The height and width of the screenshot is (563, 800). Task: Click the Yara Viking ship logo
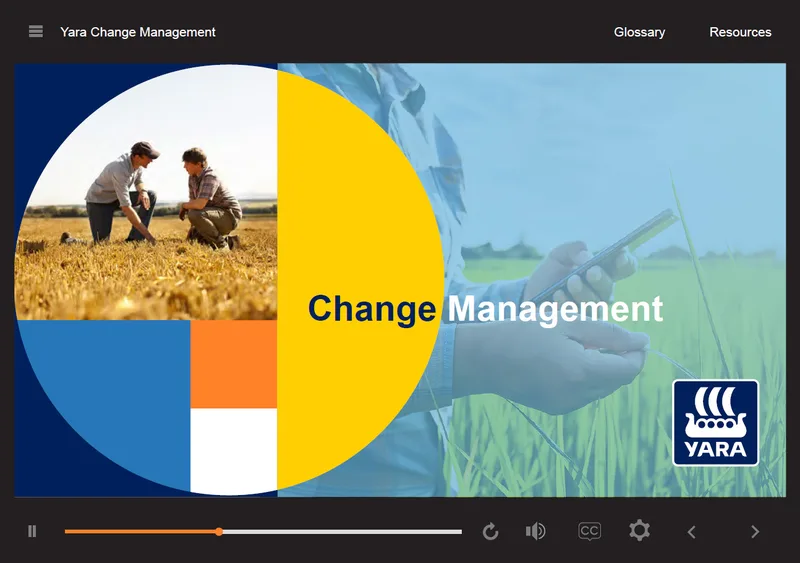[x=715, y=423]
